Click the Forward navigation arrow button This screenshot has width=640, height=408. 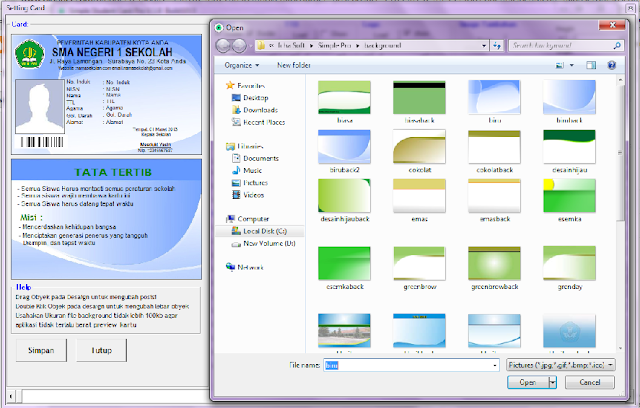tap(239, 46)
